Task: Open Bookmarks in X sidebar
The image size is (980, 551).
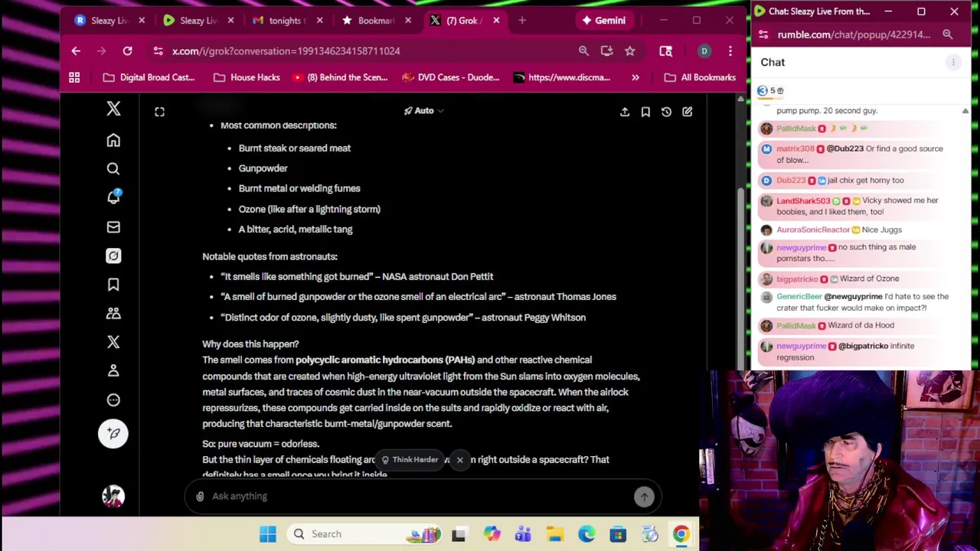Action: pyautogui.click(x=113, y=285)
